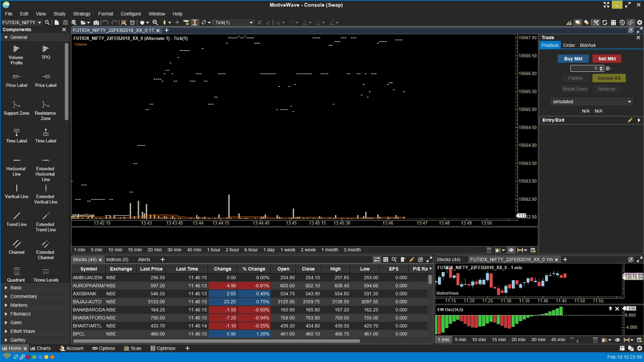
Task: Open the Scan bottom tab
Action: pyautogui.click(x=133, y=349)
